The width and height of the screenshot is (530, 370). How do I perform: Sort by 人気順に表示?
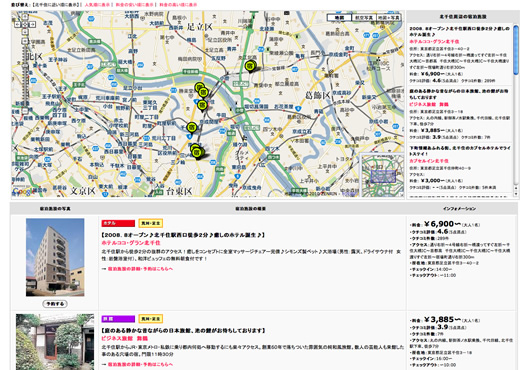tap(97, 5)
